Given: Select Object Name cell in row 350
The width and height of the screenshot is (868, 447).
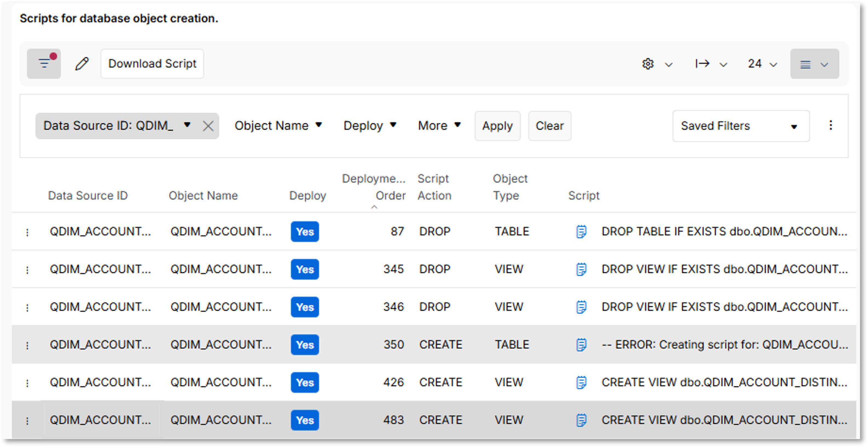Looking at the screenshot, I should pos(221,344).
